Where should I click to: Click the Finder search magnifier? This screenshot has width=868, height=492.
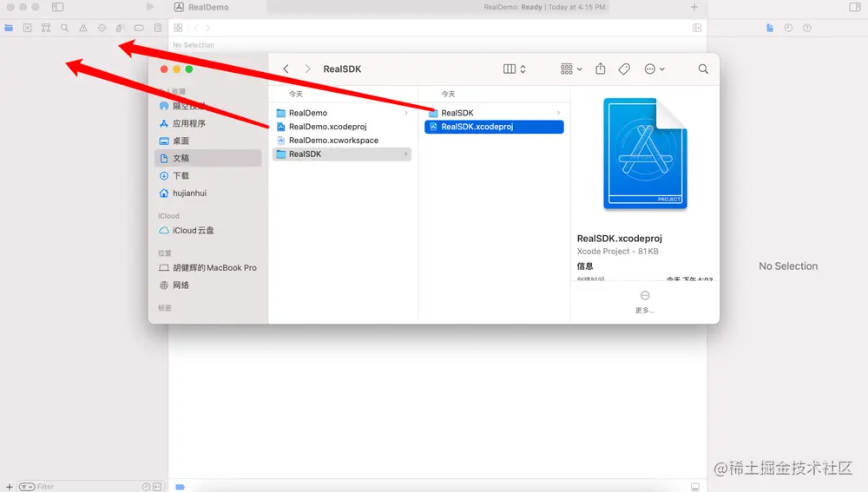click(703, 69)
